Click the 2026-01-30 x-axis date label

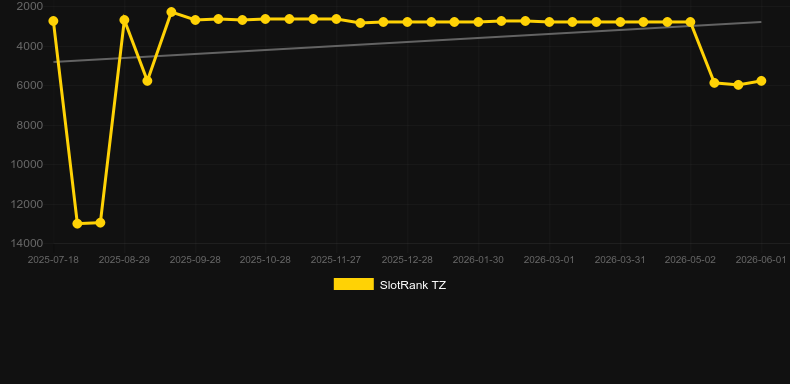click(478, 260)
